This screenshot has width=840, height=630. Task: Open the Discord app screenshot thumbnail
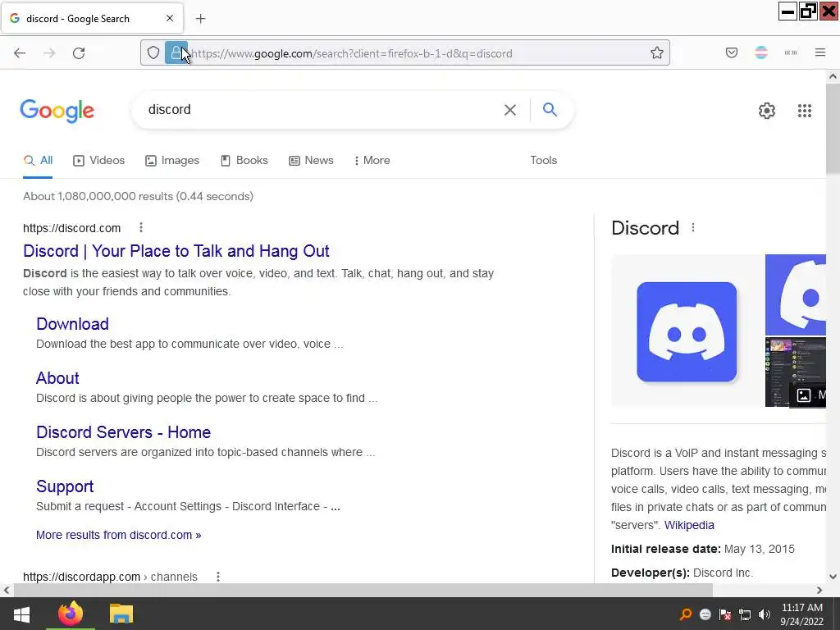pyautogui.click(x=796, y=372)
